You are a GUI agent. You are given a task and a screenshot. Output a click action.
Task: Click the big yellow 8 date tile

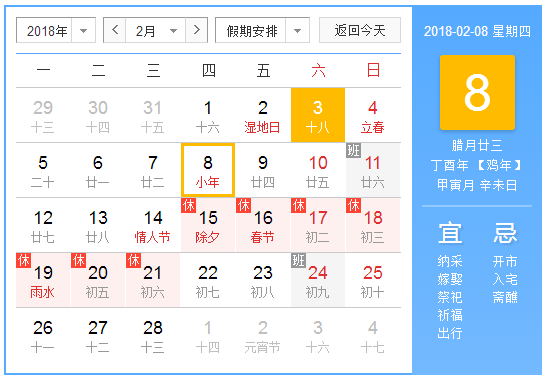click(477, 92)
